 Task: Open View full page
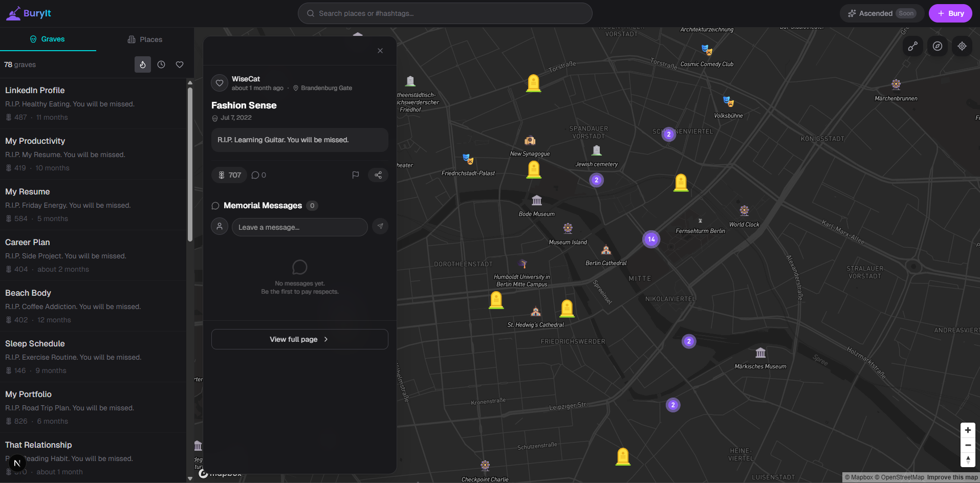point(300,339)
